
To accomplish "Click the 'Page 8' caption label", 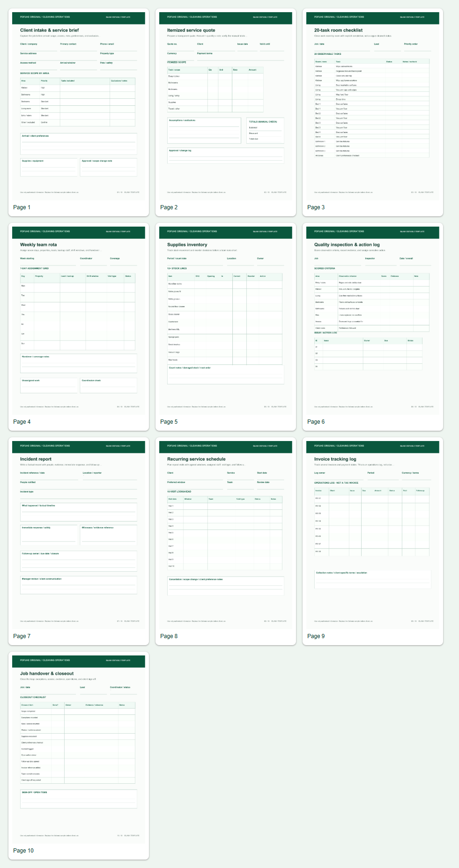I will click(169, 636).
